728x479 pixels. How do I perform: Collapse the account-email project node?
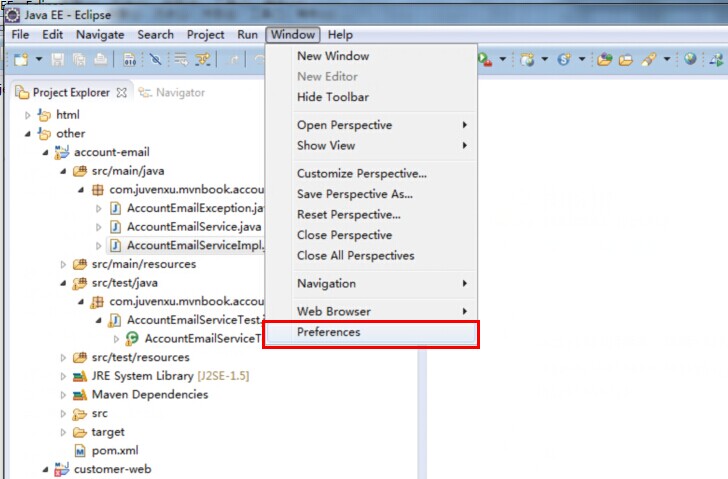tap(45, 152)
